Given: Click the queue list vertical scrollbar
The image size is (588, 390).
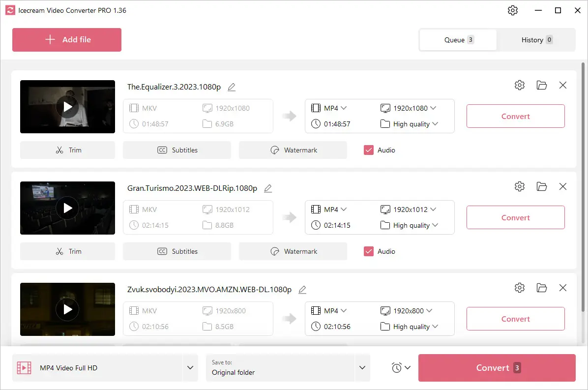Looking at the screenshot, I should click(583, 187).
